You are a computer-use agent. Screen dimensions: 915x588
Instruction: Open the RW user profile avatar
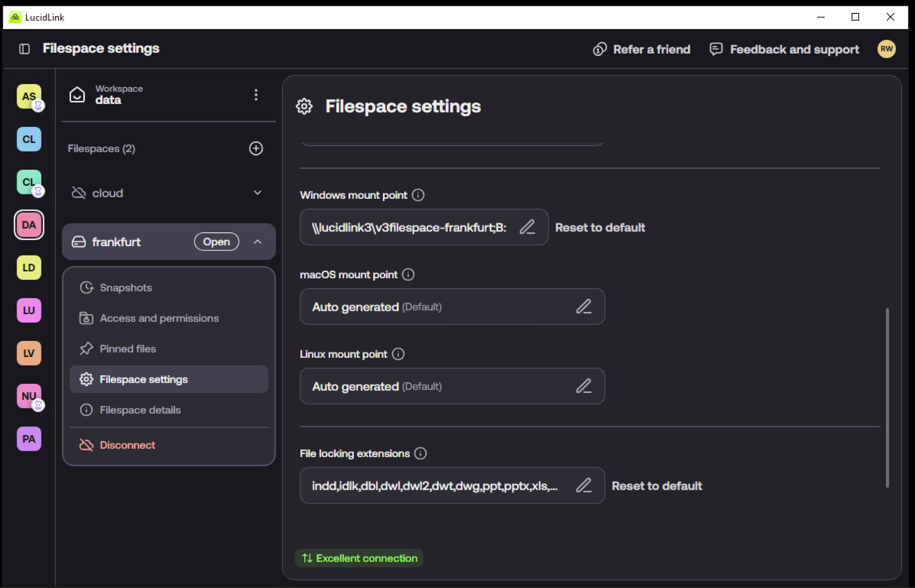click(886, 49)
